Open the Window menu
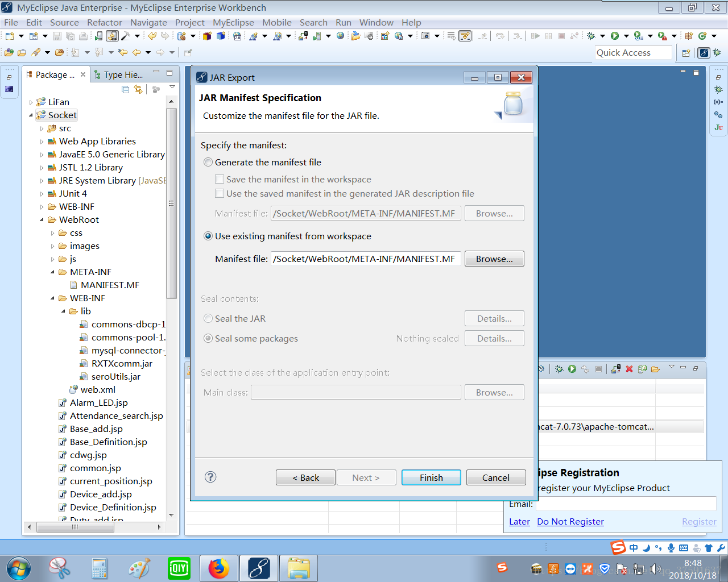 [376, 22]
